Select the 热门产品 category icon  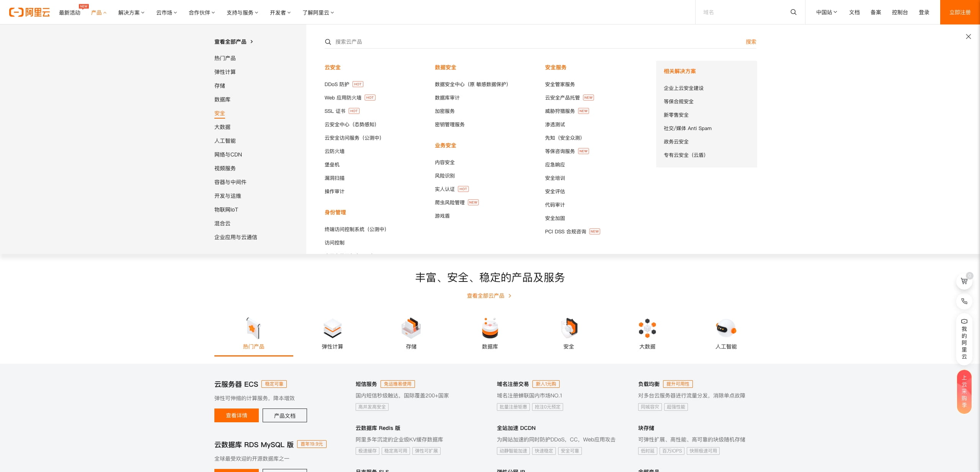tap(253, 328)
